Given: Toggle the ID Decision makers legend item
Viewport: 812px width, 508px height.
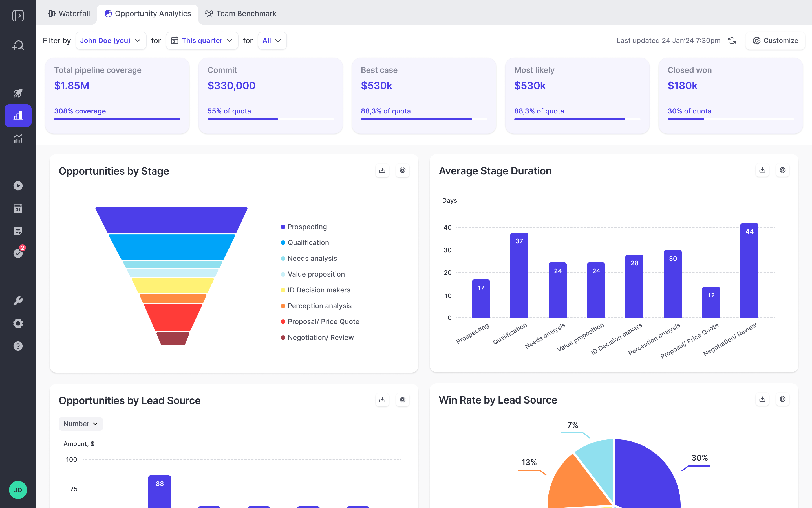Looking at the screenshot, I should tap(315, 290).
